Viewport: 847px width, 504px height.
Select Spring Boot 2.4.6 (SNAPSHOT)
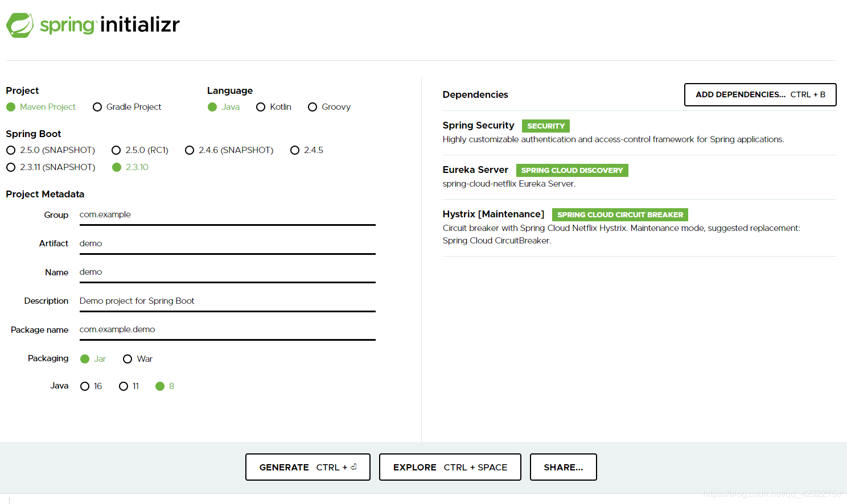pyautogui.click(x=229, y=150)
